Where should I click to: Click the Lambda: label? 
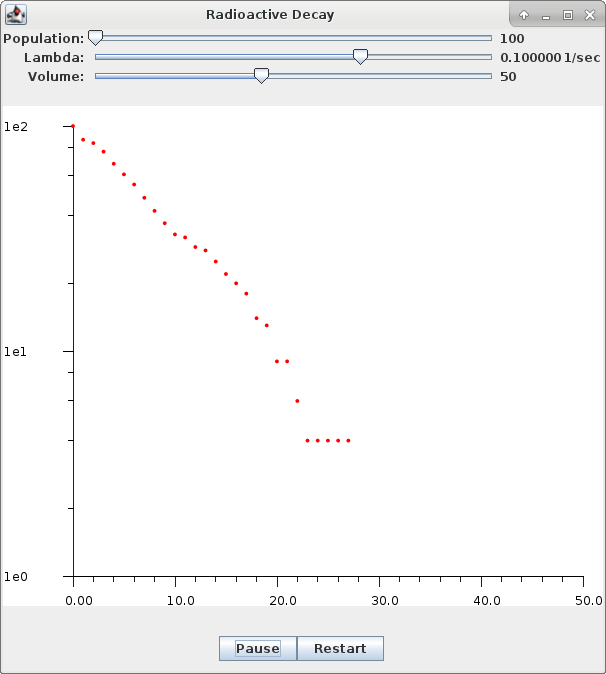pos(54,58)
